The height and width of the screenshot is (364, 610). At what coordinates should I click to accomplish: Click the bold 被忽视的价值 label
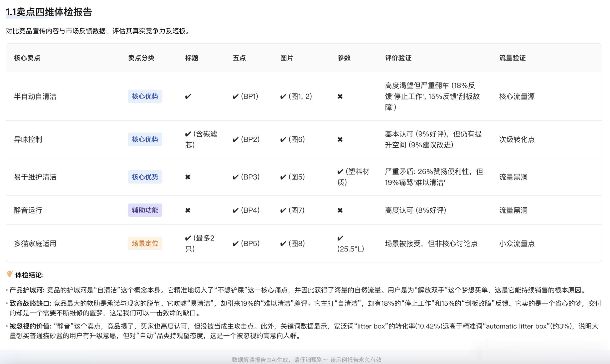pos(30,326)
